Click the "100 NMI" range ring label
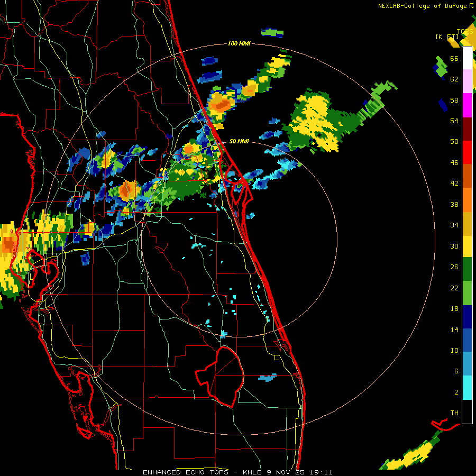476x476 pixels. tap(239, 43)
